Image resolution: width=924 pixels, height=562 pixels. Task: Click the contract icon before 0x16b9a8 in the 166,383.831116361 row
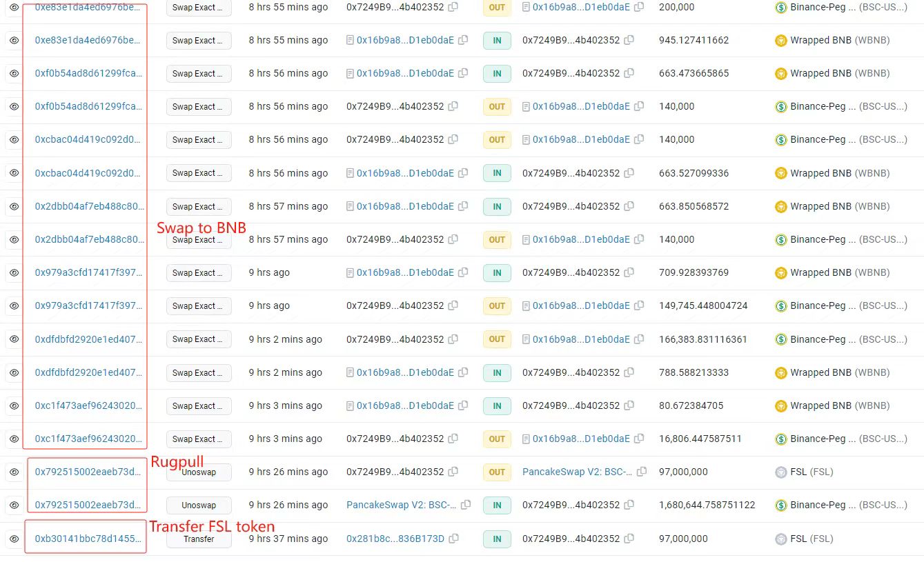coord(527,339)
